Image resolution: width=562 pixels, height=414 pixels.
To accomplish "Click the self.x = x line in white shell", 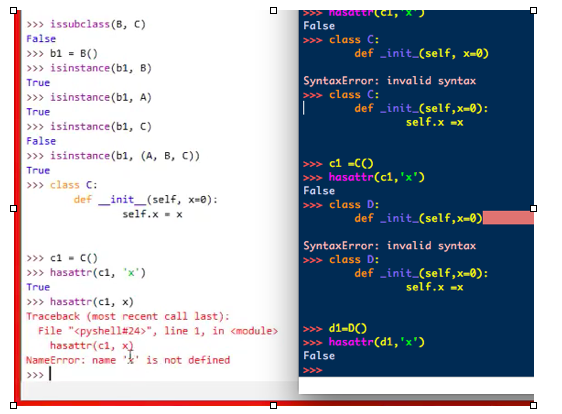I will point(152,214).
